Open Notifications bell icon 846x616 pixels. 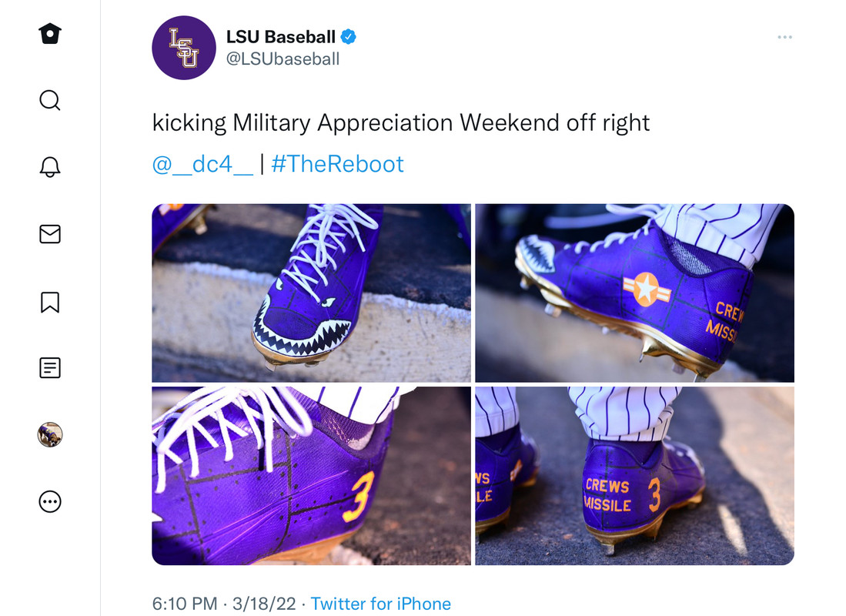pyautogui.click(x=49, y=167)
